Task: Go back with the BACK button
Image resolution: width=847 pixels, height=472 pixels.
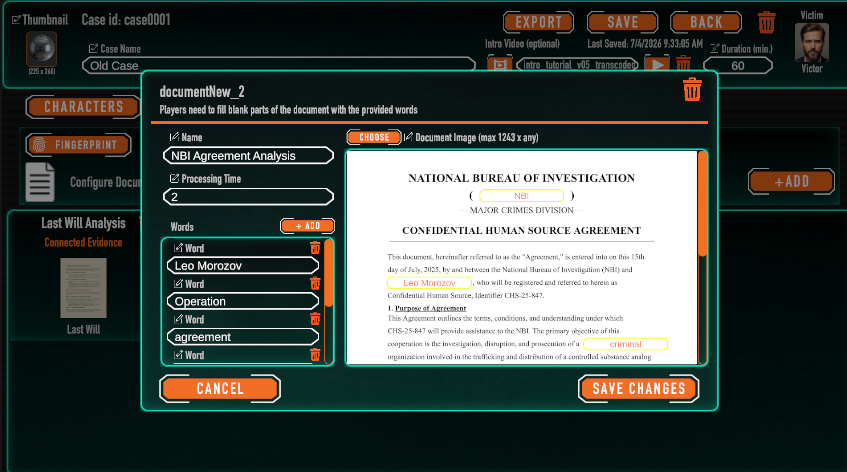Action: pos(705,23)
